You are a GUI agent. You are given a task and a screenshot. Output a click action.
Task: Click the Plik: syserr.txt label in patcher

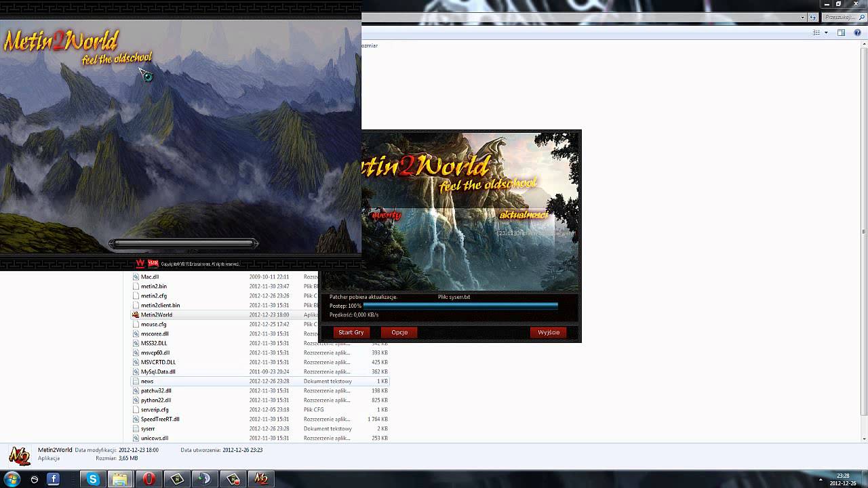click(x=454, y=297)
